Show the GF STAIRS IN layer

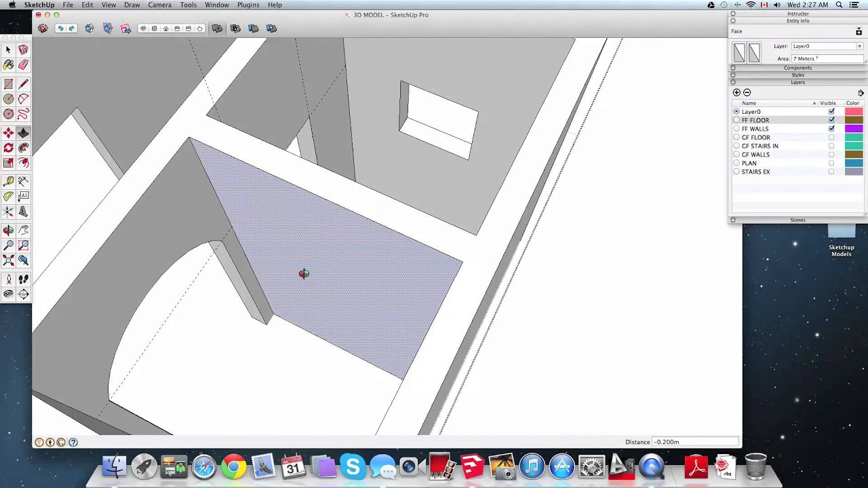[x=831, y=146]
